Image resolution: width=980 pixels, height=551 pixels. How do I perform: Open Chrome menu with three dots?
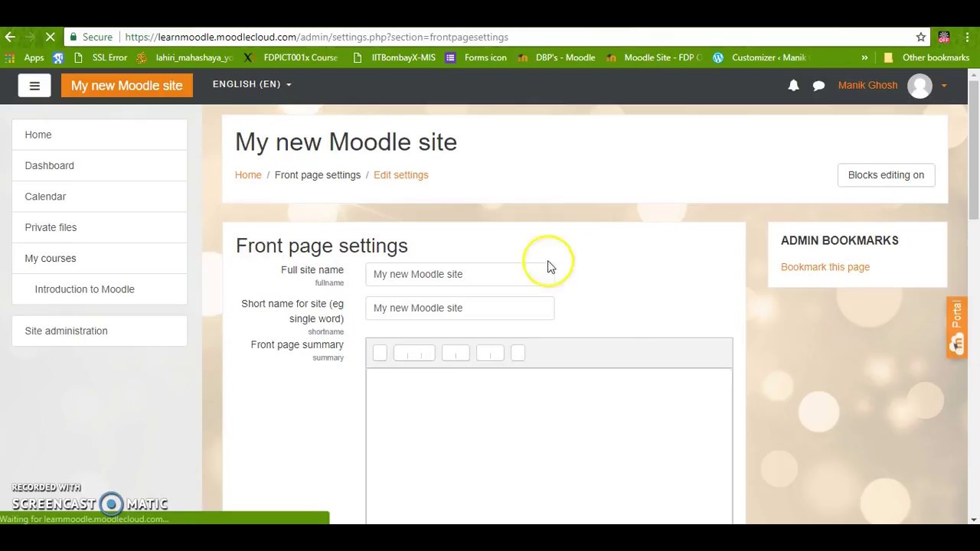[969, 37]
